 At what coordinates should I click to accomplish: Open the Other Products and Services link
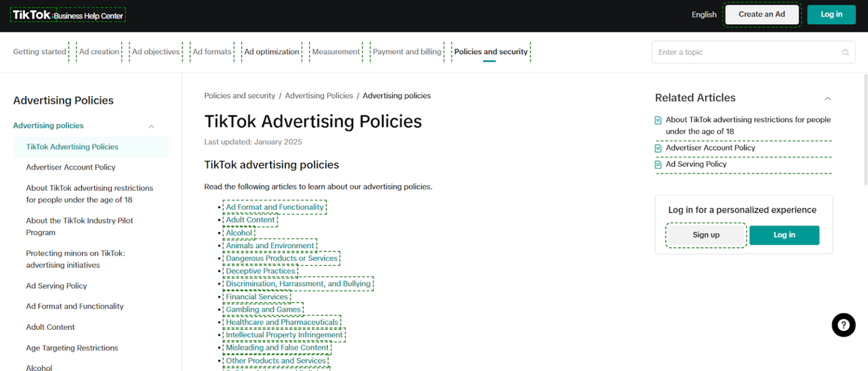coord(276,361)
